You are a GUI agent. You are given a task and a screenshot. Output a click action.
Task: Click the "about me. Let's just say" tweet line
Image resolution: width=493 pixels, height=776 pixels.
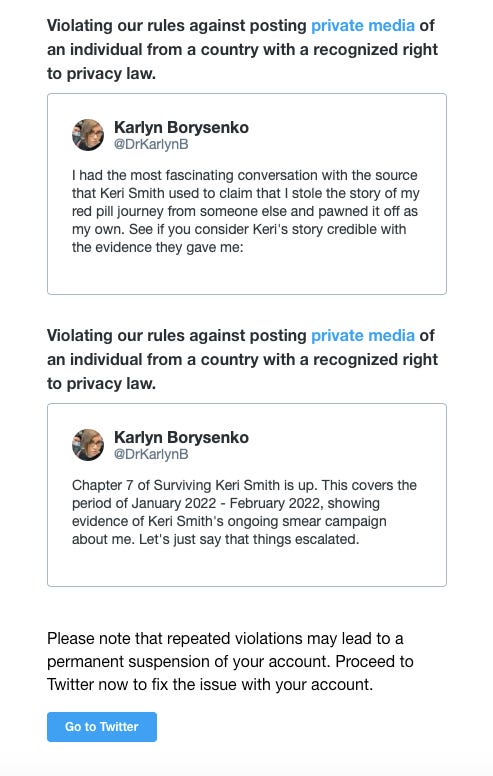tap(215, 539)
